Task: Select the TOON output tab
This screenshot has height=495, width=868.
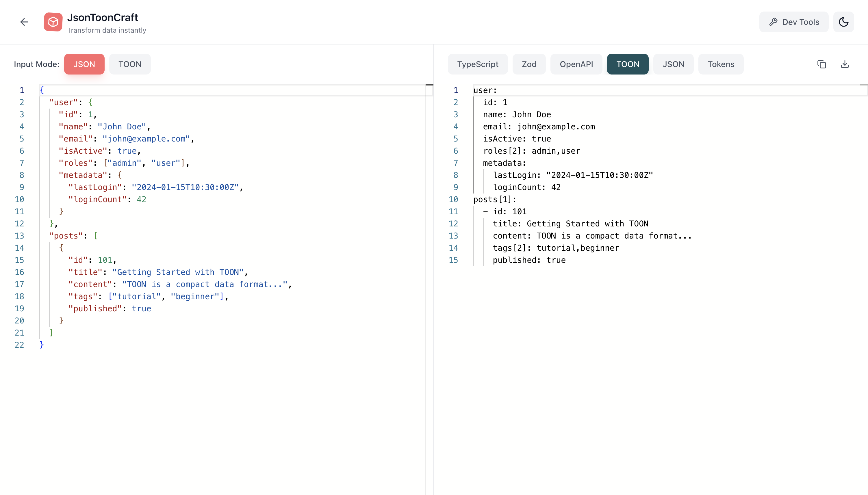Action: (x=628, y=64)
